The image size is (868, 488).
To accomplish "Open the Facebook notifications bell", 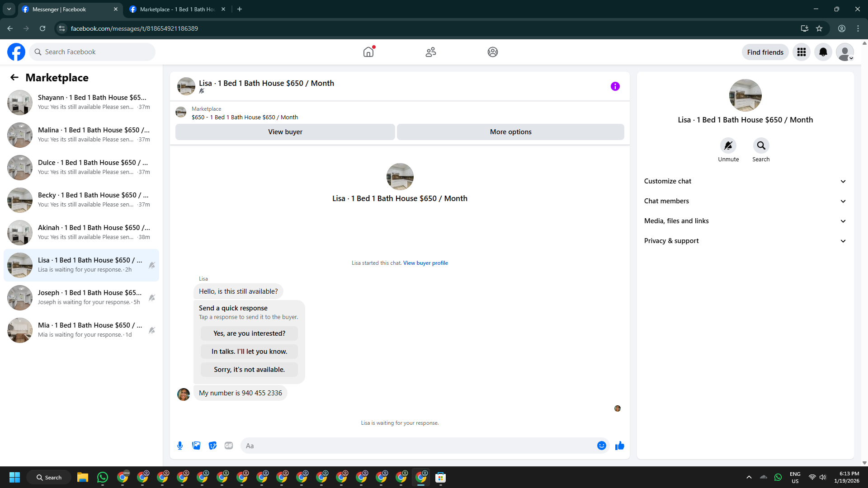I will 823,52.
